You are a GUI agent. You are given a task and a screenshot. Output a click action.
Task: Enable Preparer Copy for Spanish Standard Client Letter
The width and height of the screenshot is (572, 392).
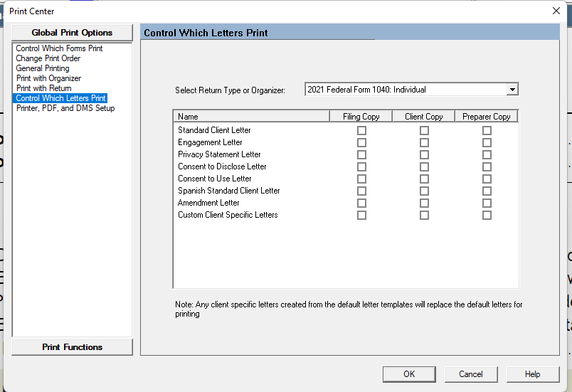click(487, 191)
